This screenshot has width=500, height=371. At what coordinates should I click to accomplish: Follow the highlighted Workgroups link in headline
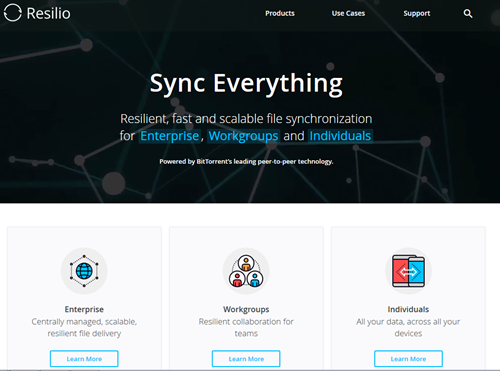coord(243,136)
